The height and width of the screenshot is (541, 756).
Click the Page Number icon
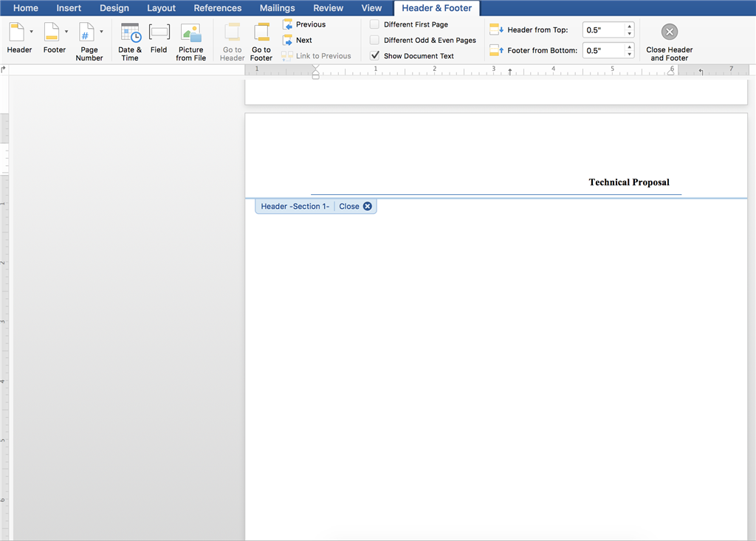(x=86, y=32)
